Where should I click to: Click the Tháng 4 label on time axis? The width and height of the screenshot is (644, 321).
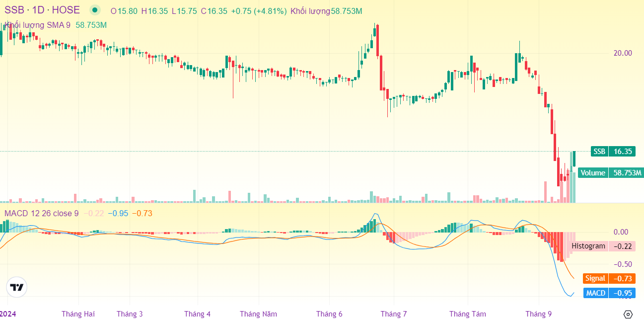[x=197, y=314]
